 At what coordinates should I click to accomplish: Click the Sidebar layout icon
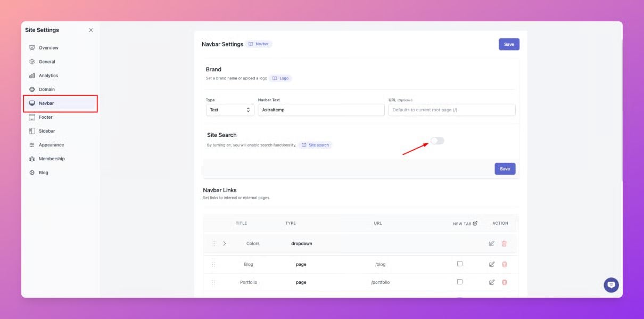click(32, 131)
